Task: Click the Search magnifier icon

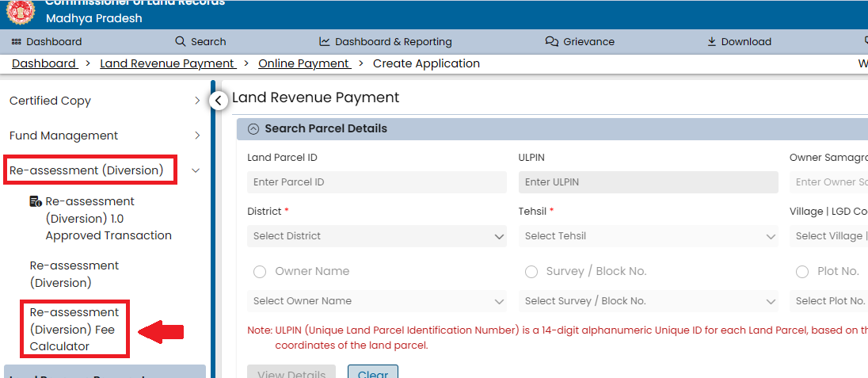Action: pyautogui.click(x=181, y=42)
